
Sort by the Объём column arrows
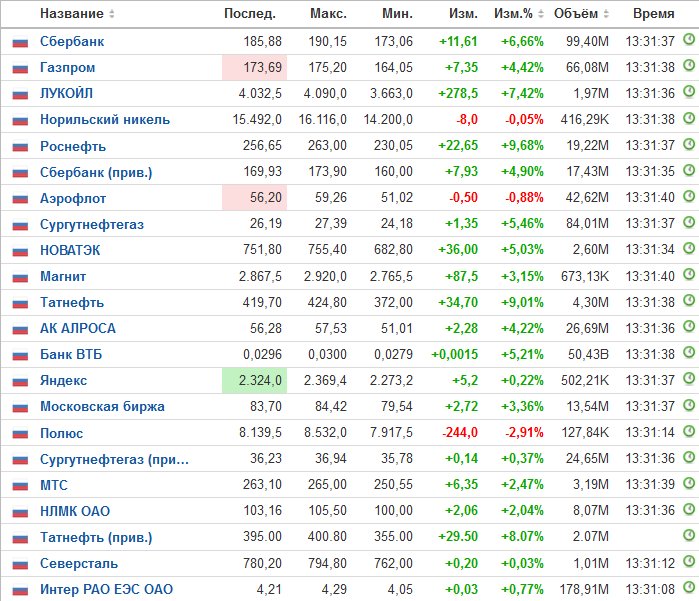click(606, 14)
